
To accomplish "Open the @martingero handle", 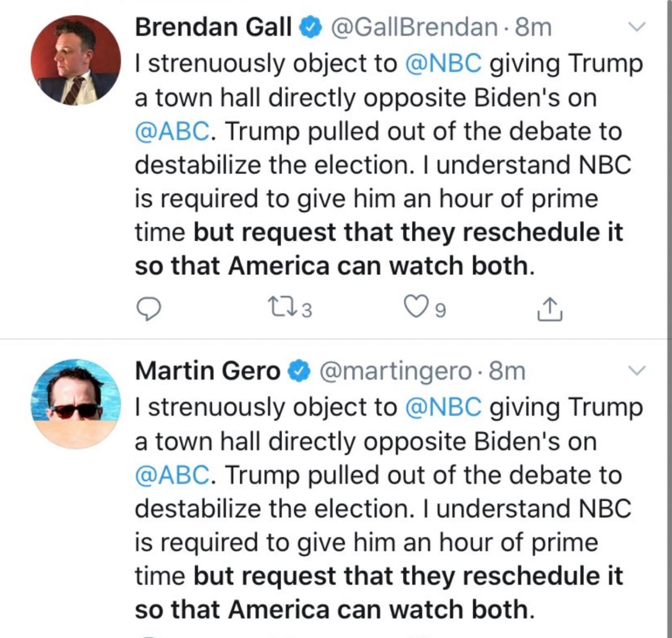I will click(x=395, y=371).
